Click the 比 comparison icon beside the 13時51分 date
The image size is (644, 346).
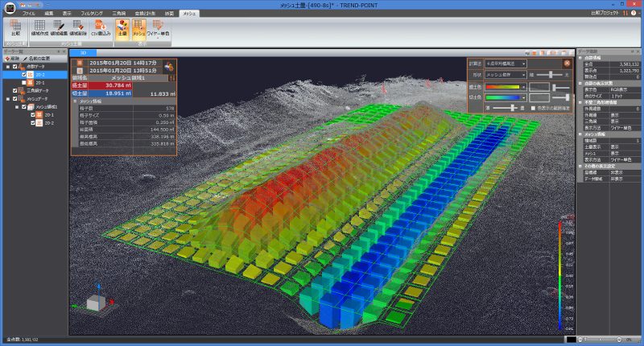[80, 70]
